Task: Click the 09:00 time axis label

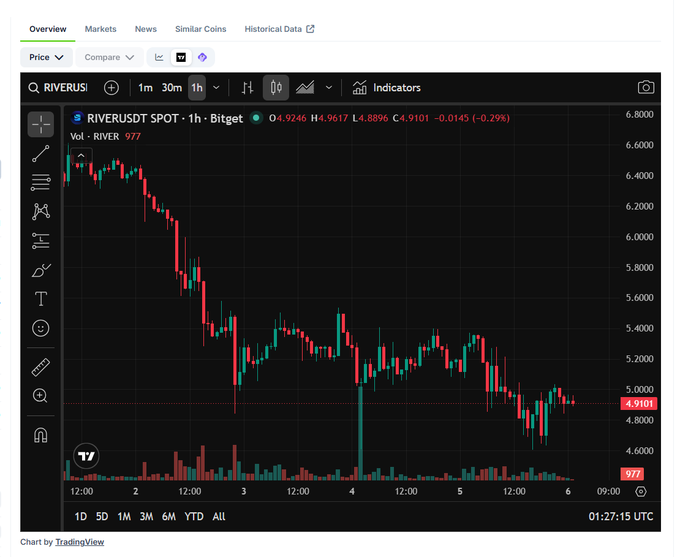Action: pyautogui.click(x=608, y=491)
